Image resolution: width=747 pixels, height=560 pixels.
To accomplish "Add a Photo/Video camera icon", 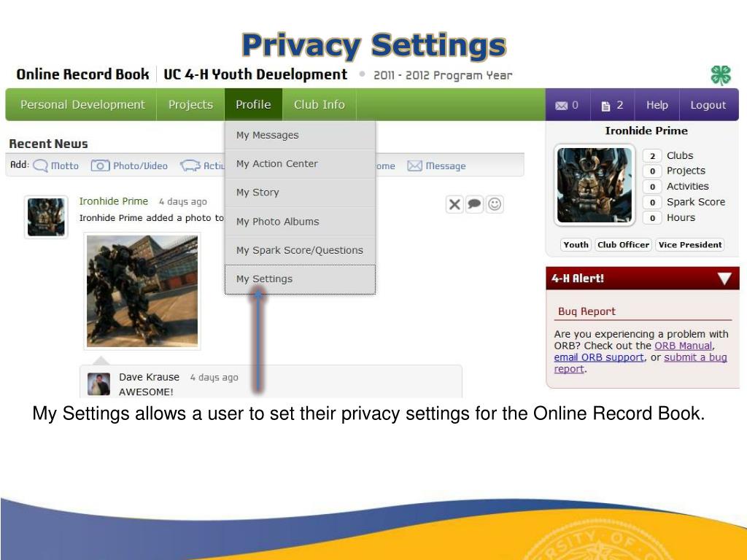I will [100, 166].
